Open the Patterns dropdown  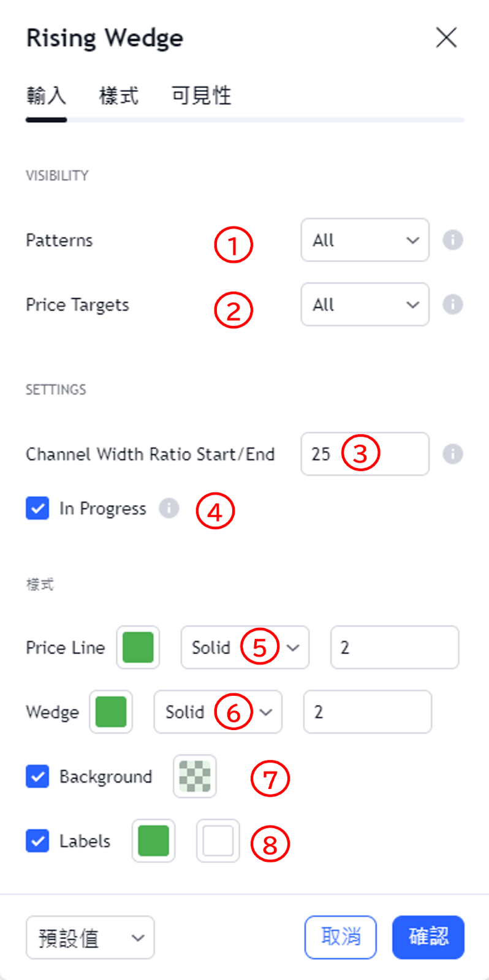[x=365, y=240]
